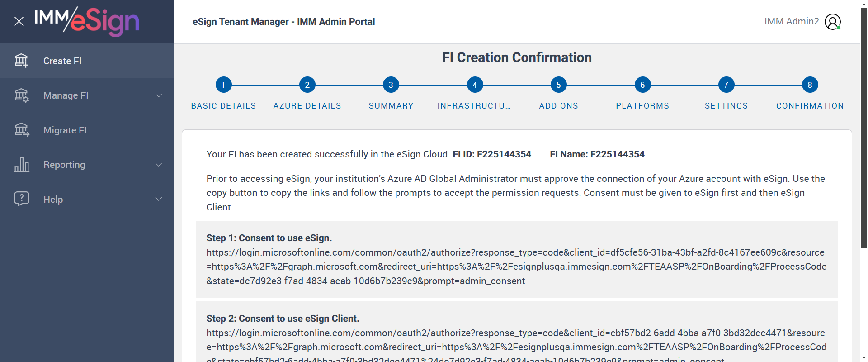868x362 pixels.
Task: Click the Reporting bar chart icon
Action: (21, 165)
